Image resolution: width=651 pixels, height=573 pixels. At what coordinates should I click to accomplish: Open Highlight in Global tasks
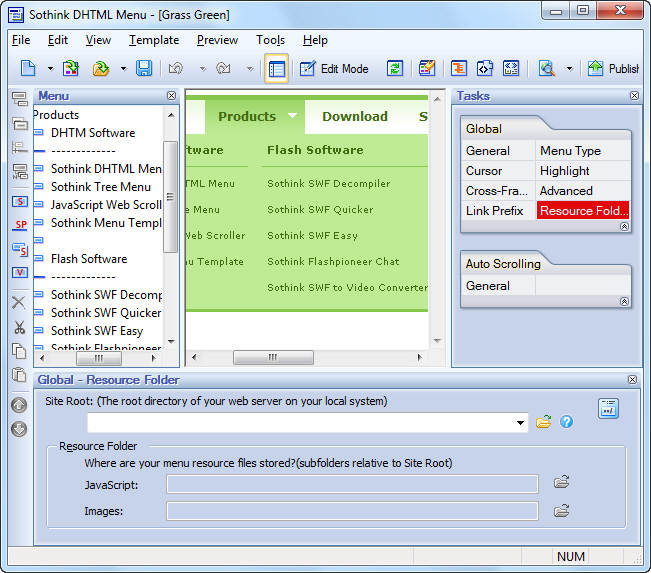point(583,171)
